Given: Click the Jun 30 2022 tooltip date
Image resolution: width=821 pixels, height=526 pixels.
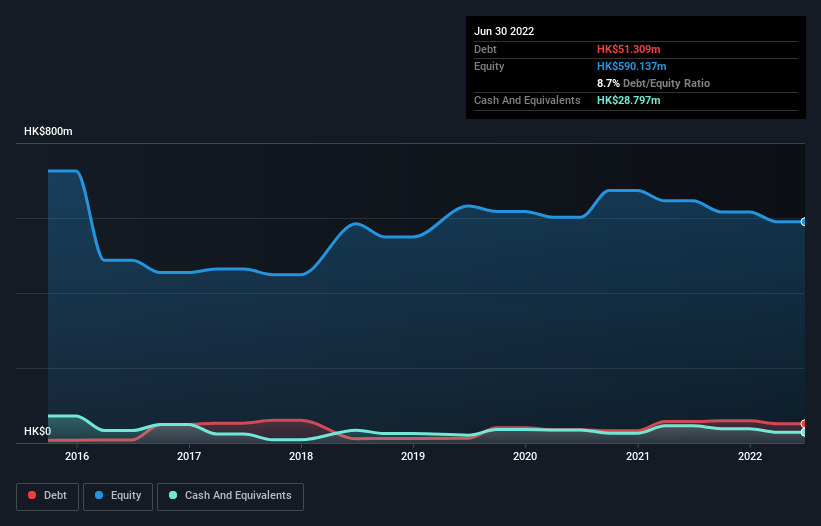Looking at the screenshot, I should click(x=504, y=31).
